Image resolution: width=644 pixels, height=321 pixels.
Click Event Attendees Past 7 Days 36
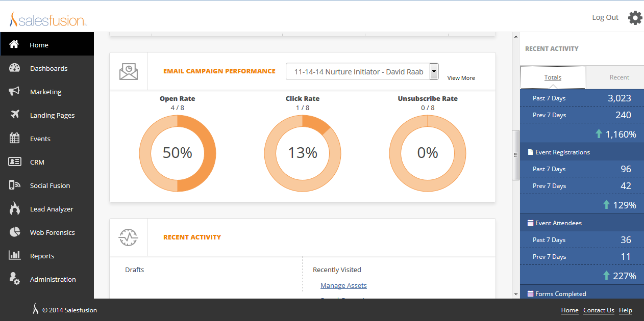(626, 240)
